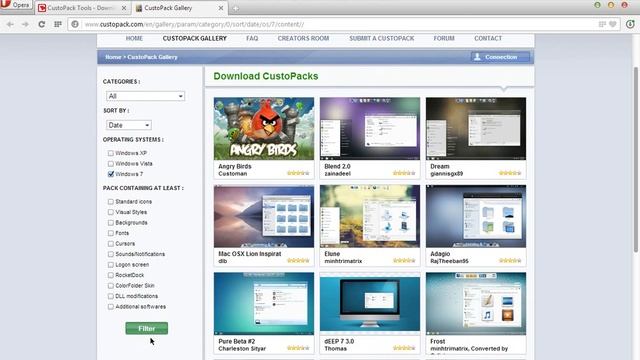The image size is (640, 360).
Task: Click the star rating of Mac OSX Lion Inspirat
Action: click(x=298, y=260)
